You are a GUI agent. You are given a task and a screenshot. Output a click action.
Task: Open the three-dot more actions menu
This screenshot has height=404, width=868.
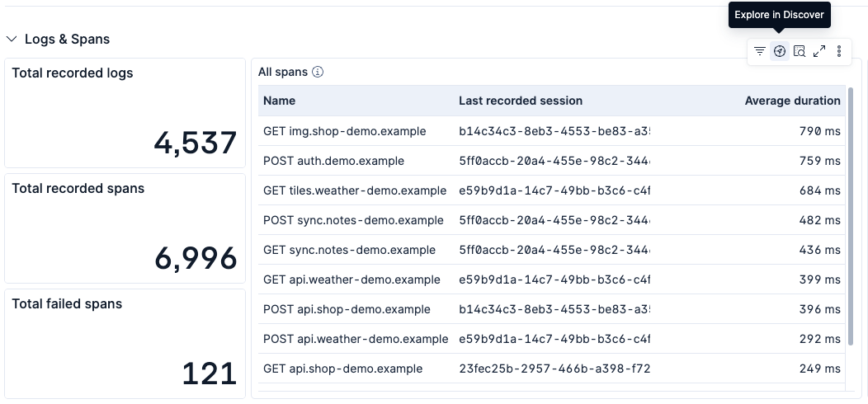[839, 51]
